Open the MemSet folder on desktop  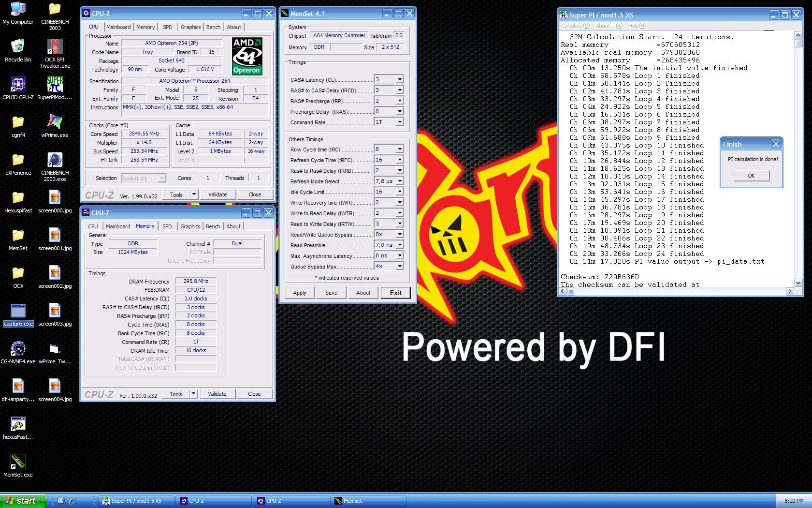tap(18, 239)
